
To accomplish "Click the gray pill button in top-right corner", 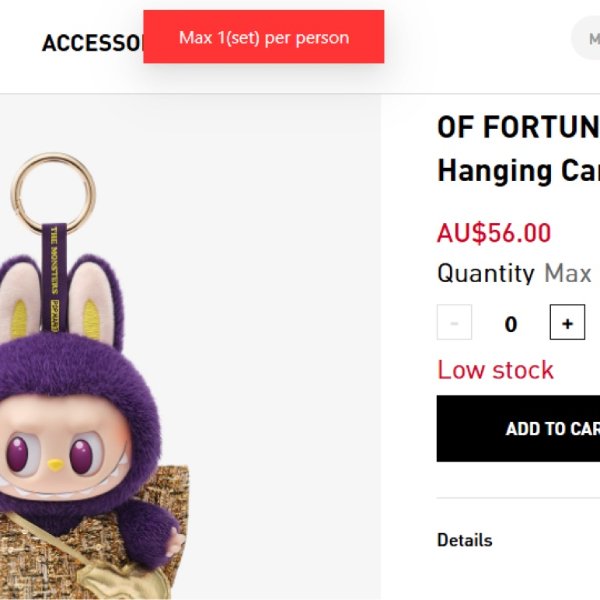I will tap(586, 39).
